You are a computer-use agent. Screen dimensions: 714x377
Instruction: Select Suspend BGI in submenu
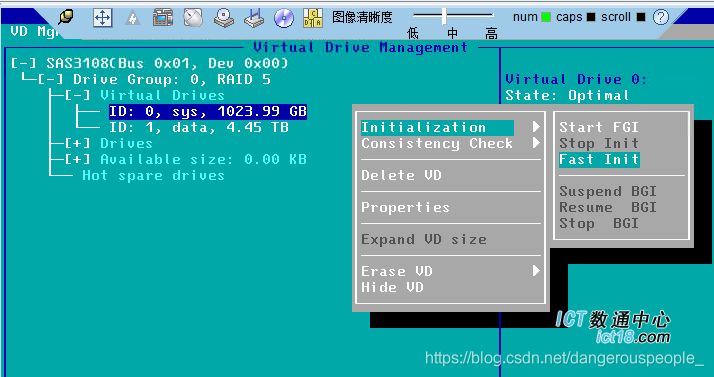click(608, 192)
